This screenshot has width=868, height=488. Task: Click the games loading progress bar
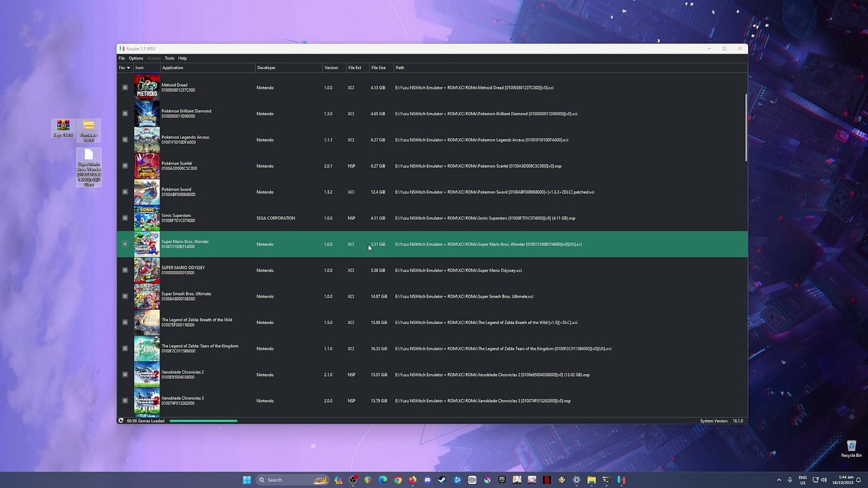click(x=203, y=421)
